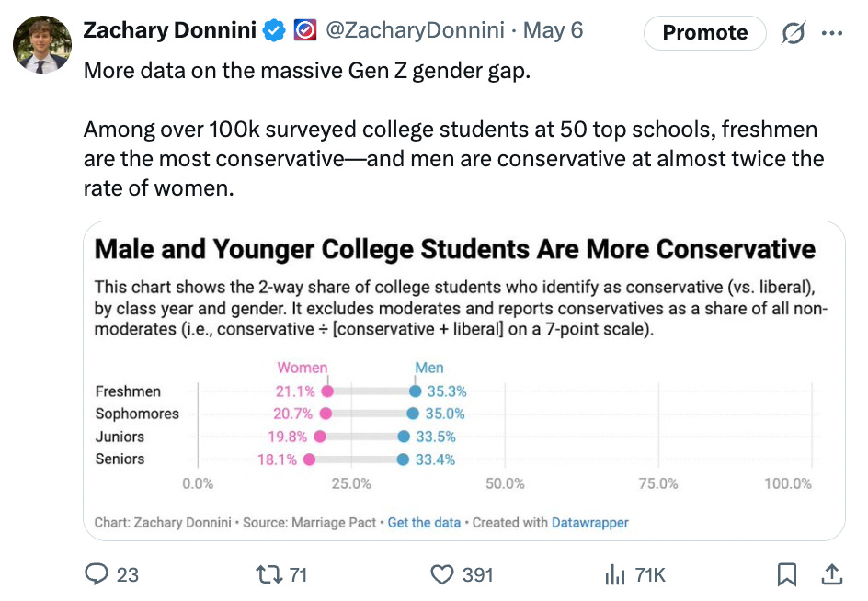The width and height of the screenshot is (868, 601).
Task: Click the repost icon
Action: pyautogui.click(x=267, y=574)
